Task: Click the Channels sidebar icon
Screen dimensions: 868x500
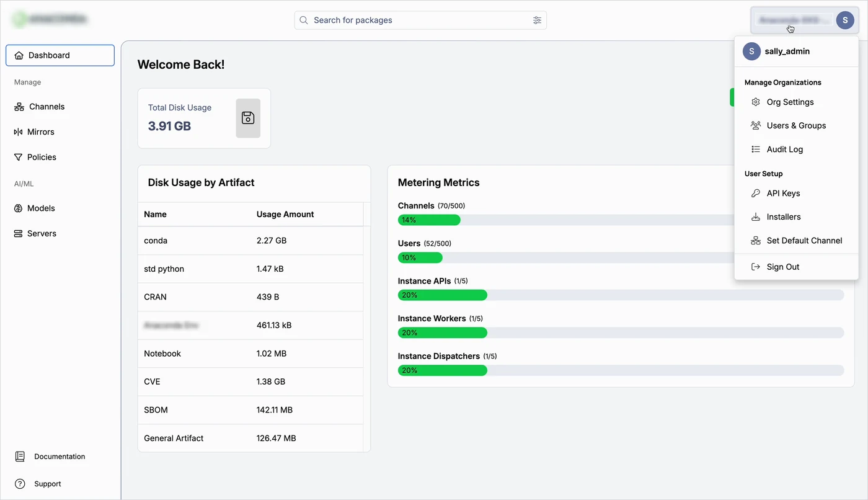Action: (x=19, y=107)
